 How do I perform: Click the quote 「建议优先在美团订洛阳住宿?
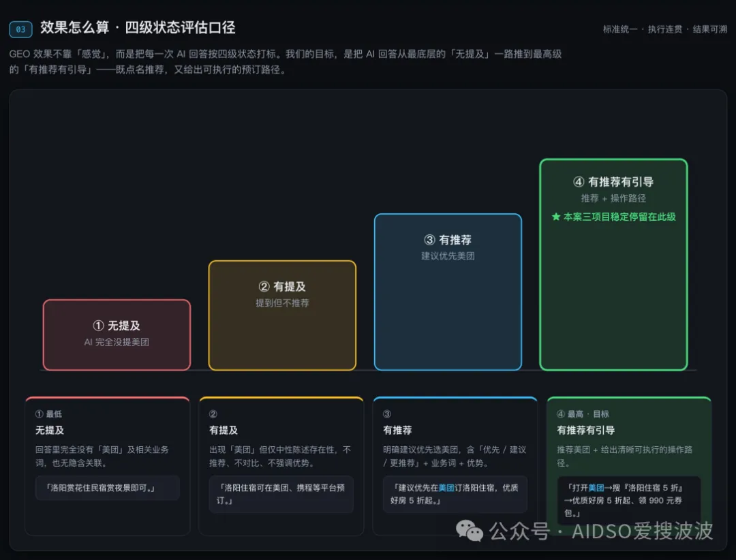point(455,495)
